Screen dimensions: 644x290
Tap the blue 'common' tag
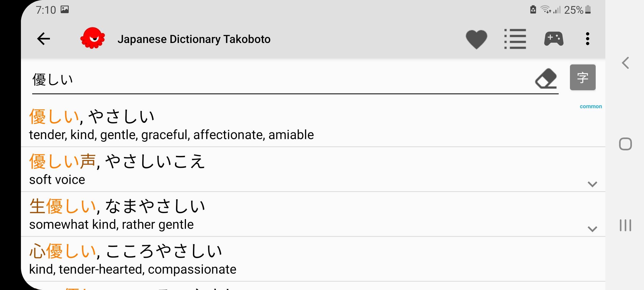tap(591, 106)
